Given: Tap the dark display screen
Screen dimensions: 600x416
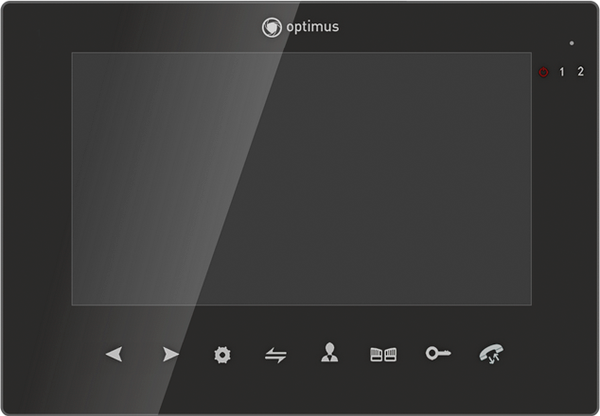Looking at the screenshot, I should click(x=302, y=179).
